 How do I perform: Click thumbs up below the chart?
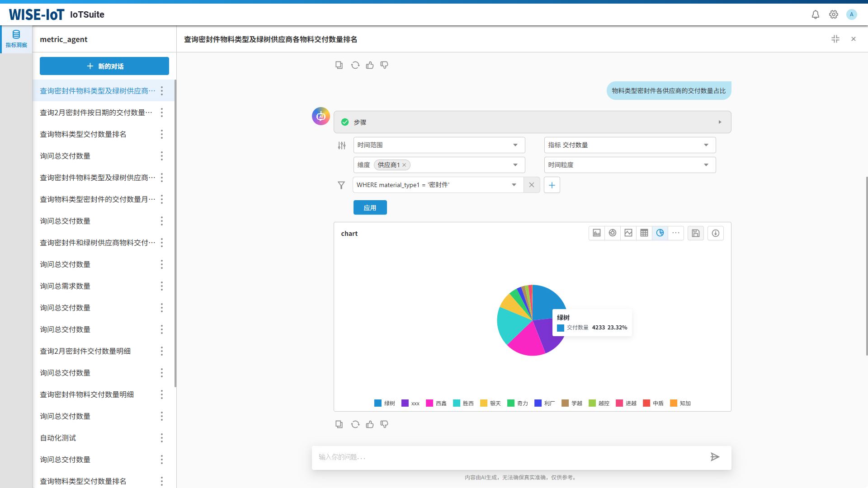pyautogui.click(x=370, y=424)
